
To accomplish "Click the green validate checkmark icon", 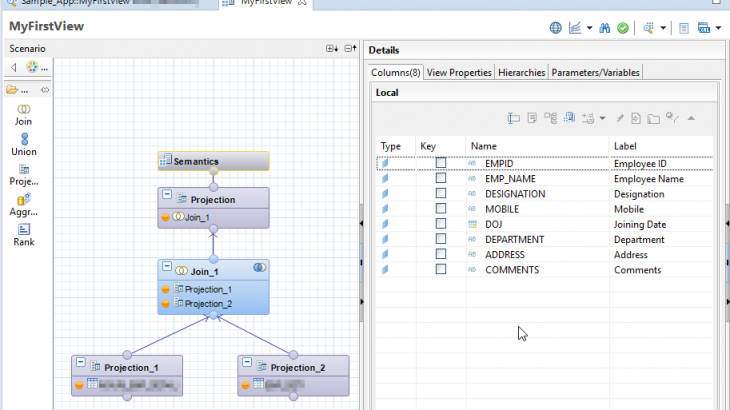I will 623,28.
